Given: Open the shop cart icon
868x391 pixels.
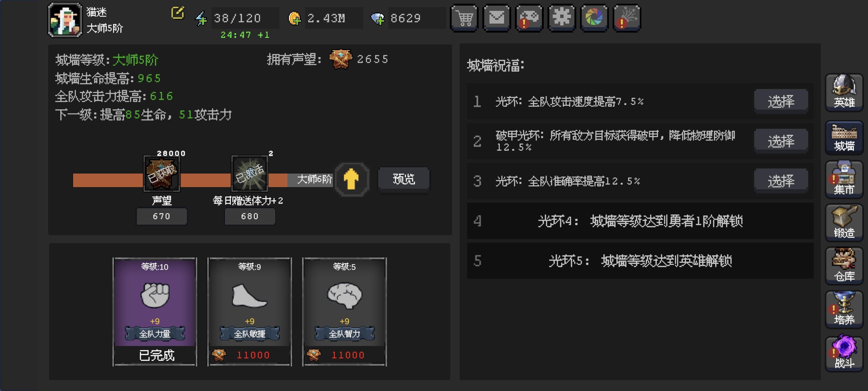Looking at the screenshot, I should [464, 18].
